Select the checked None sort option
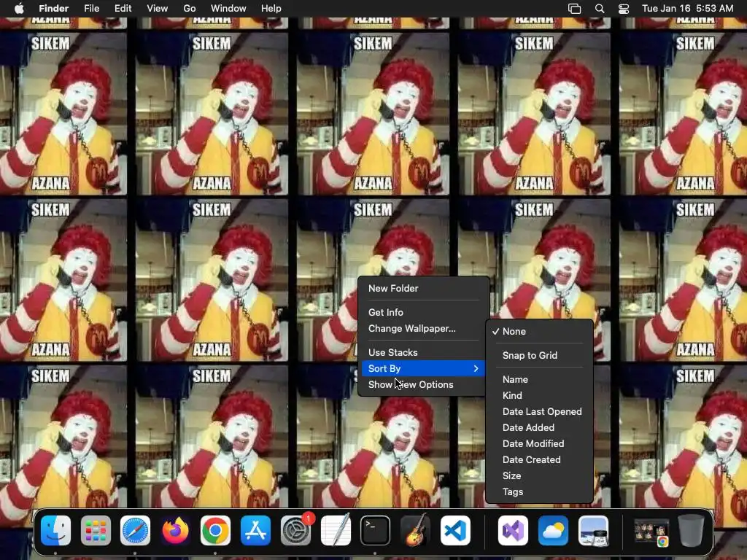Image resolution: width=747 pixels, height=560 pixels. 539,332
